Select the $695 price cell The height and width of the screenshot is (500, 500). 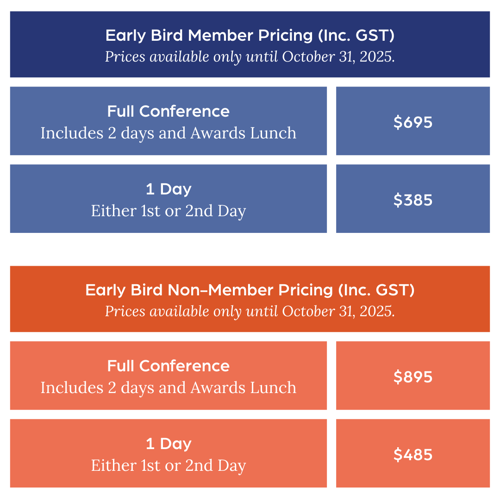413,121
